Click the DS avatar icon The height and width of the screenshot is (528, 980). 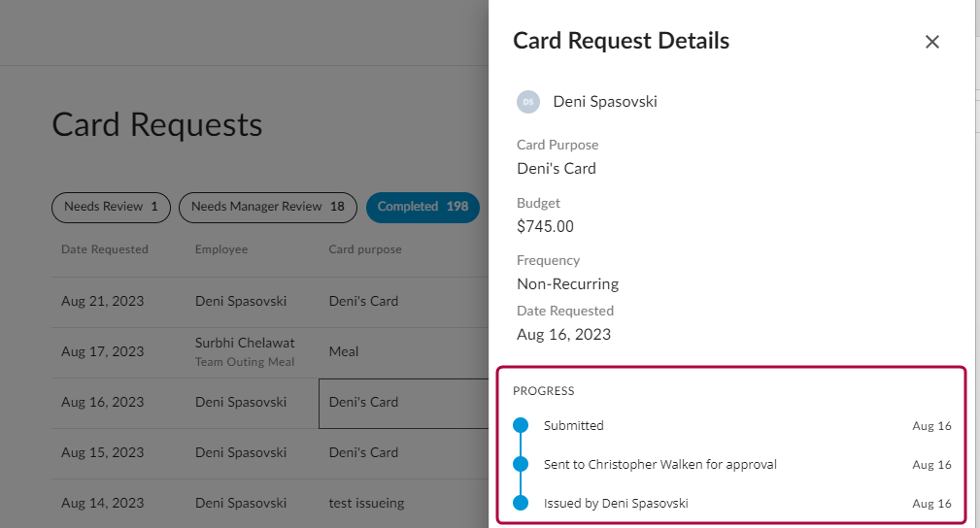528,102
